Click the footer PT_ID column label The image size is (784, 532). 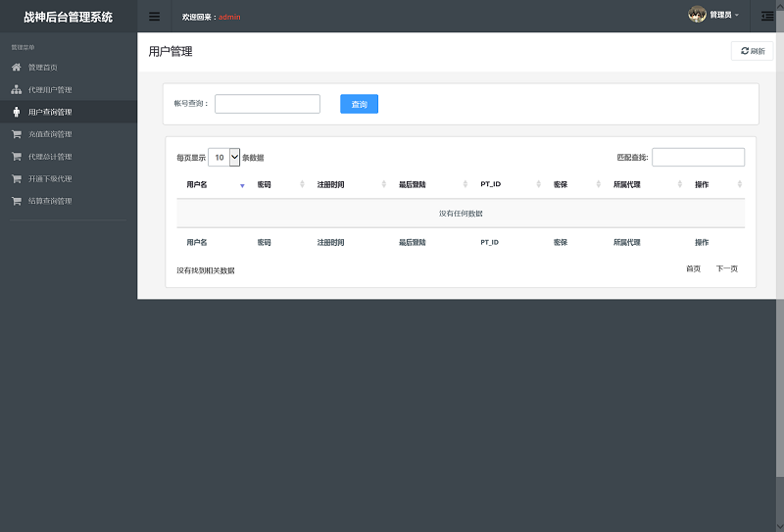point(489,243)
